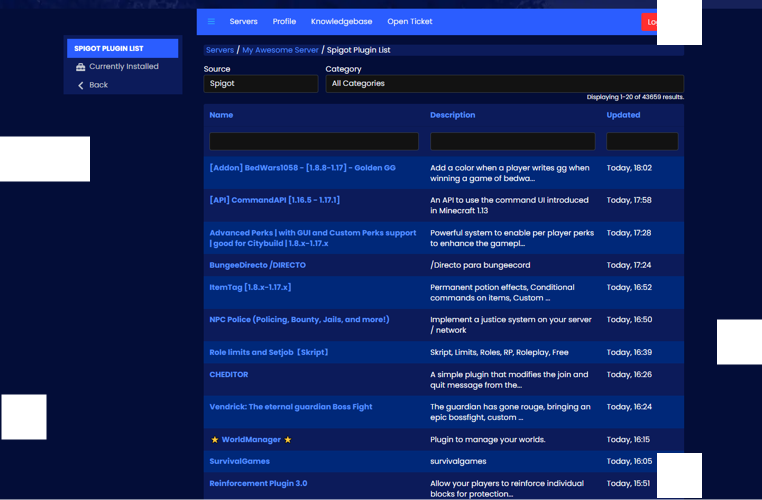
Task: Open the Profile menu item
Action: point(284,21)
